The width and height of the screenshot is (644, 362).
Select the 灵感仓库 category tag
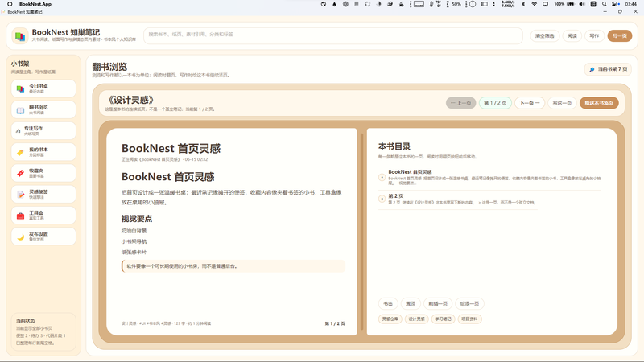point(390,319)
